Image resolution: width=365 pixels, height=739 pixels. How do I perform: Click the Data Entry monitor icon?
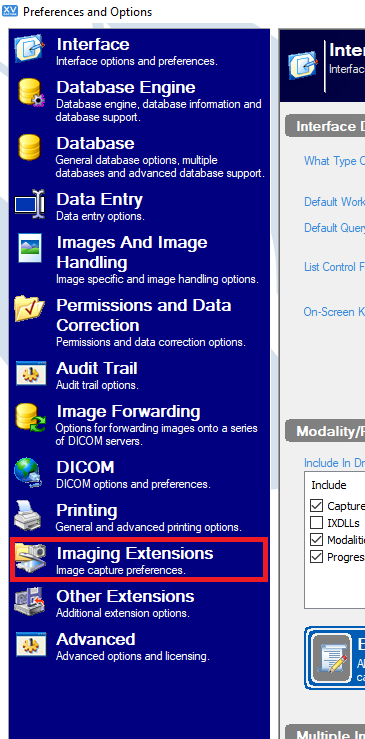click(x=29, y=203)
